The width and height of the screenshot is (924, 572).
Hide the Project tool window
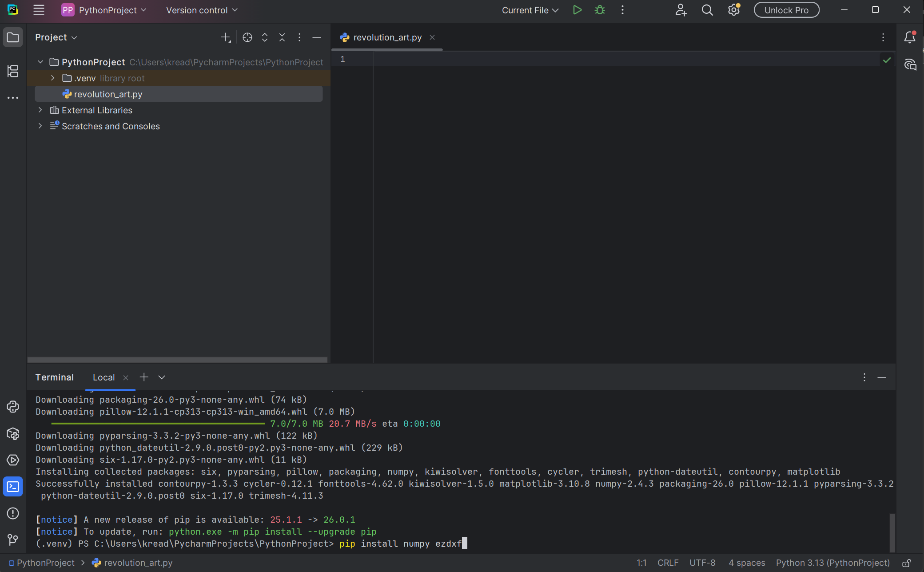pyautogui.click(x=317, y=37)
